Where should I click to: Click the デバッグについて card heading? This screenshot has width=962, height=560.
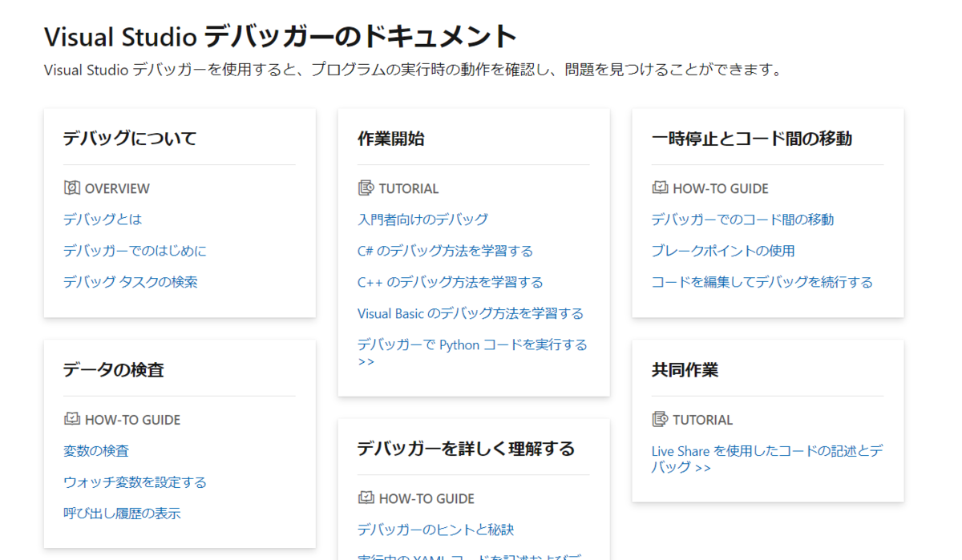[x=130, y=138]
